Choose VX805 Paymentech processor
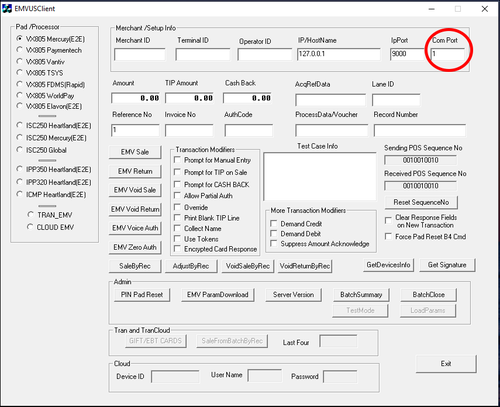 [x=49, y=50]
